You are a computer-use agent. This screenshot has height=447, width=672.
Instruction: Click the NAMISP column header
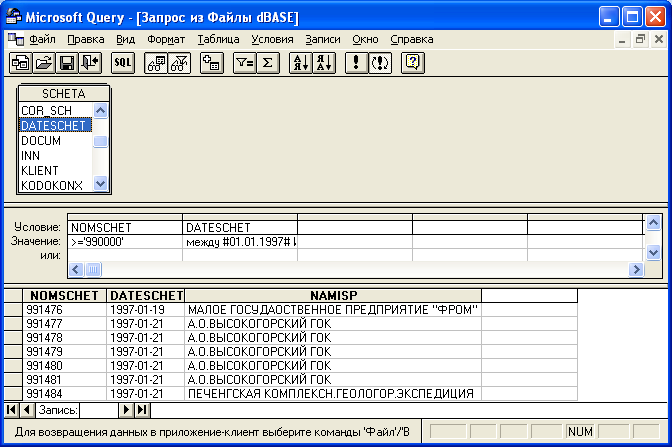pyautogui.click(x=333, y=296)
